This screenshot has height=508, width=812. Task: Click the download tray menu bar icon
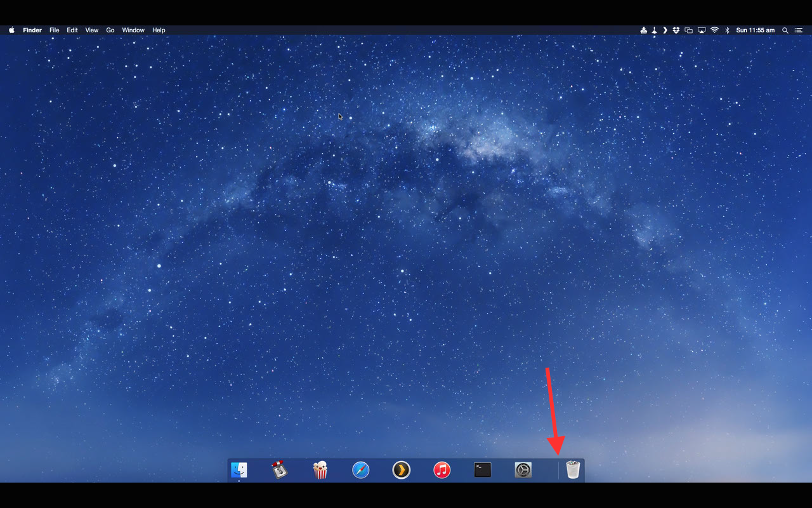click(x=644, y=30)
